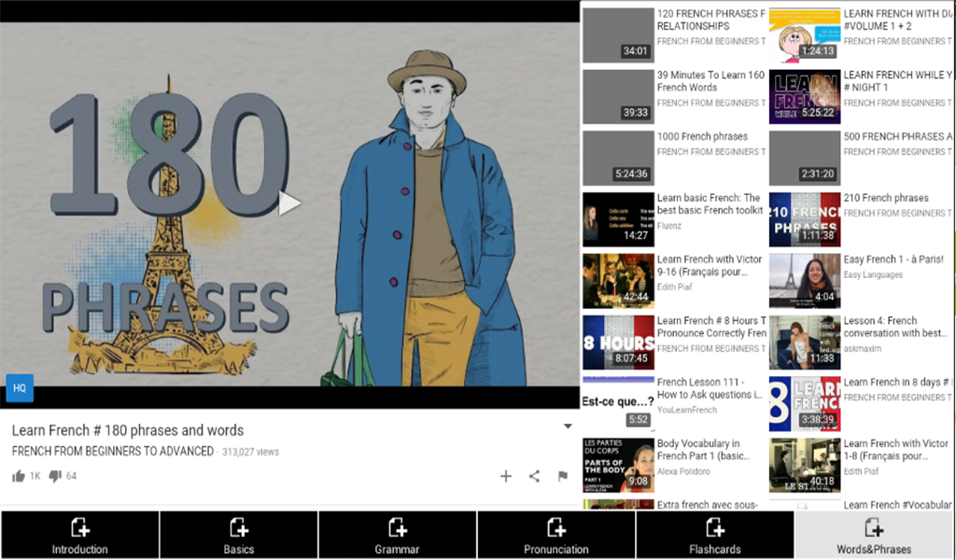Open the Flashcards tab

[715, 536]
